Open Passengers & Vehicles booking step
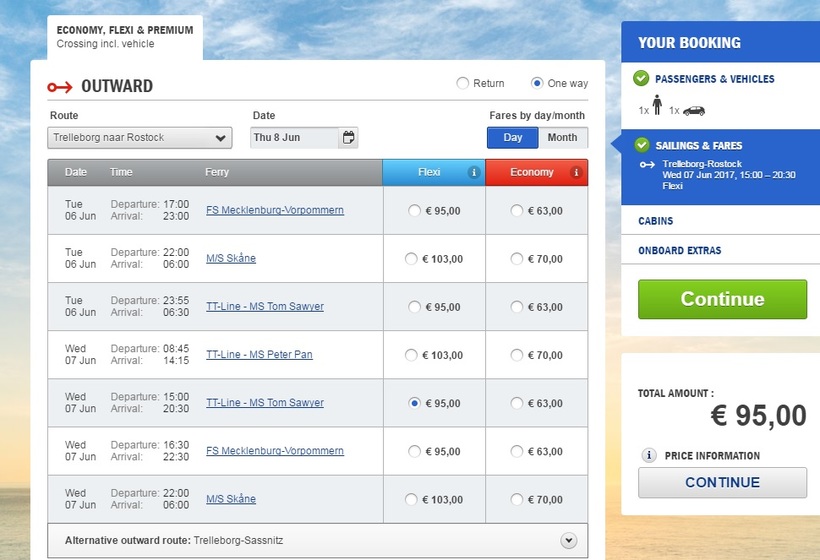Screen dimensions: 820x560 (x=714, y=79)
